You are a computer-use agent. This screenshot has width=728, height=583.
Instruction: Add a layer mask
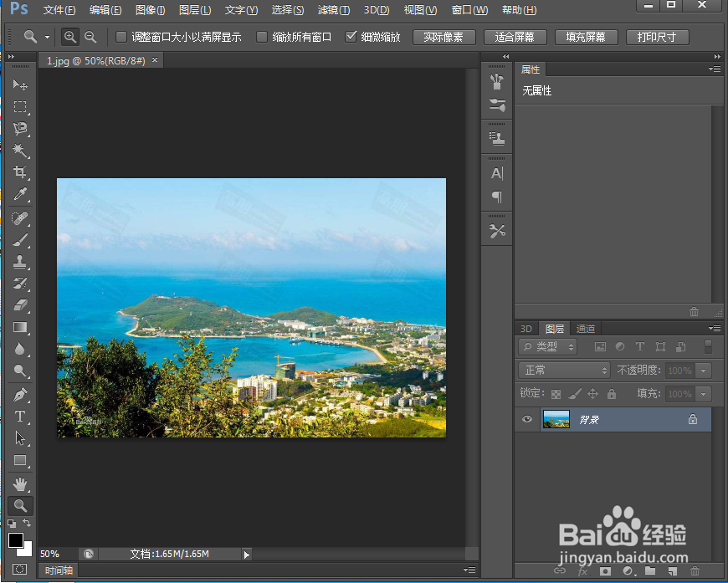[605, 571]
